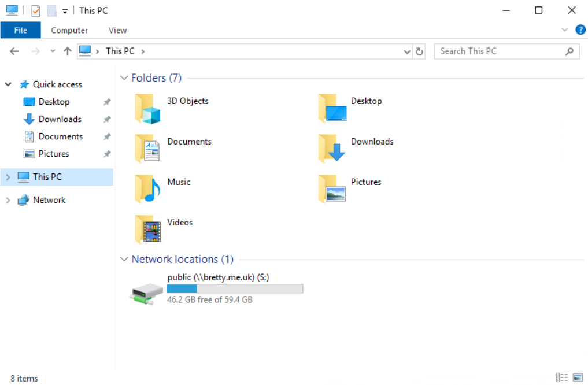Open the View ribbon tab
This screenshot has width=588, height=385.
[117, 30]
